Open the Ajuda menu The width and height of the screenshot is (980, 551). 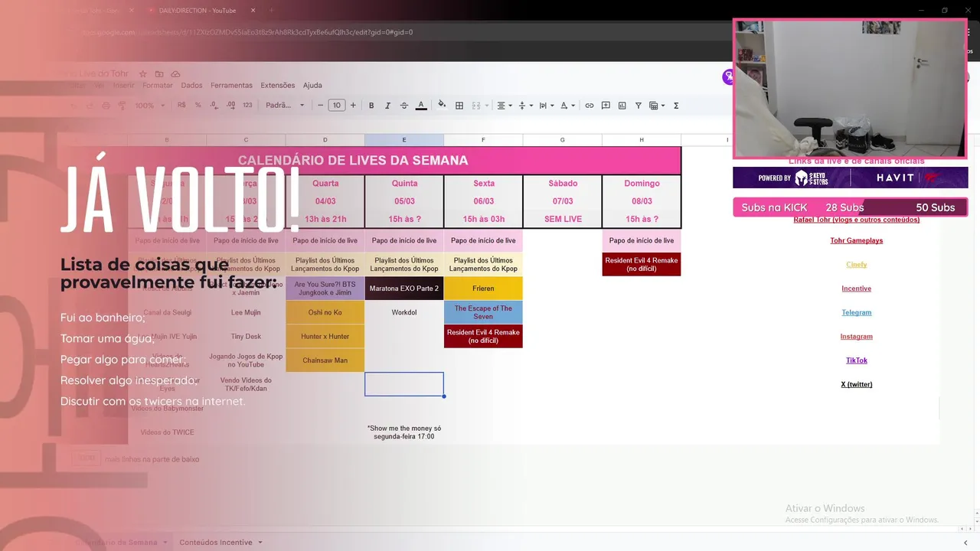pyautogui.click(x=312, y=86)
